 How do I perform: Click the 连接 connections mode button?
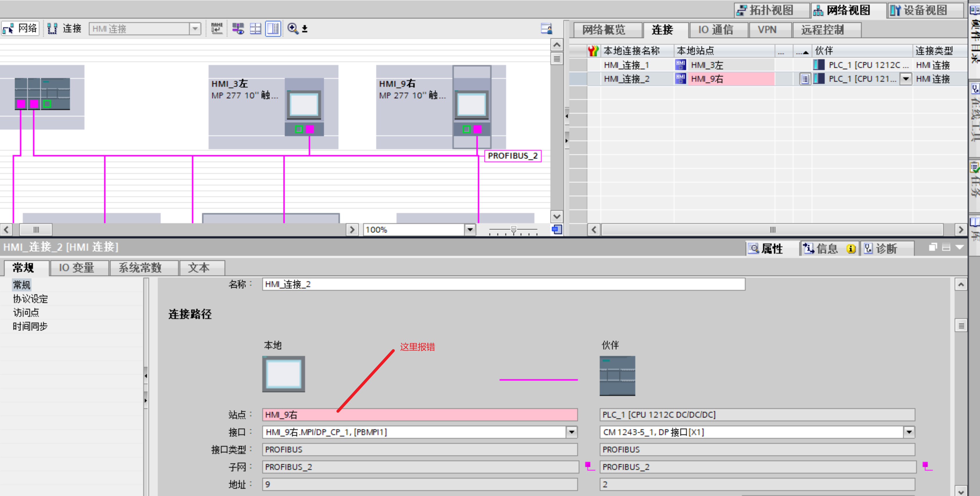(x=64, y=28)
